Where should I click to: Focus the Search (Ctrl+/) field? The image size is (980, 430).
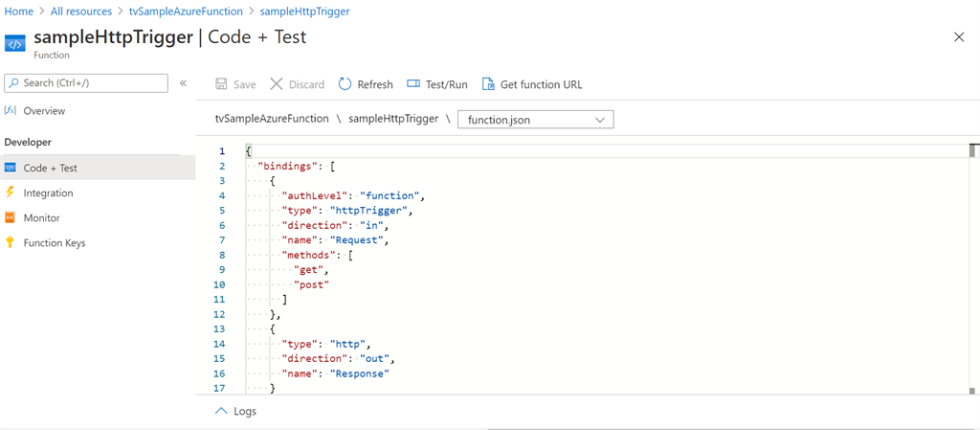[x=86, y=83]
